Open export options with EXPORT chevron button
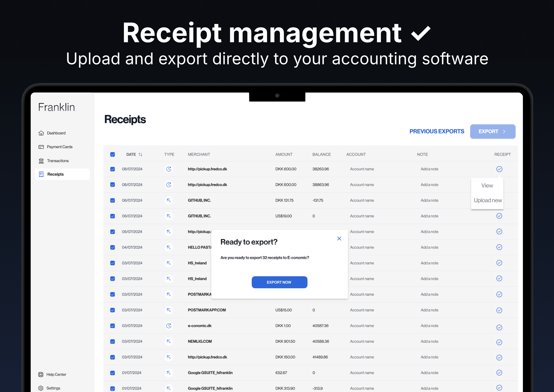Image resolution: width=554 pixels, height=392 pixels. point(492,131)
